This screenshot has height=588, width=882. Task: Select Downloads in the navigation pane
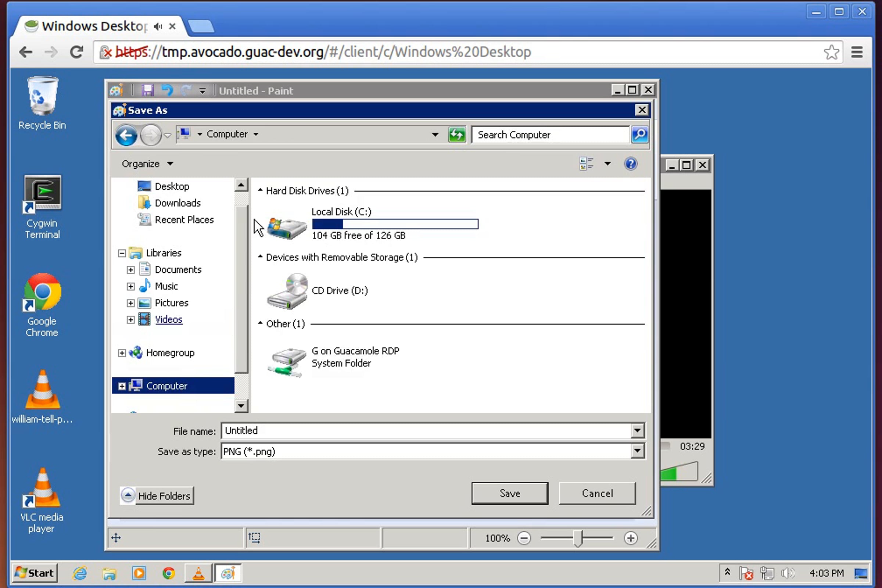click(178, 203)
